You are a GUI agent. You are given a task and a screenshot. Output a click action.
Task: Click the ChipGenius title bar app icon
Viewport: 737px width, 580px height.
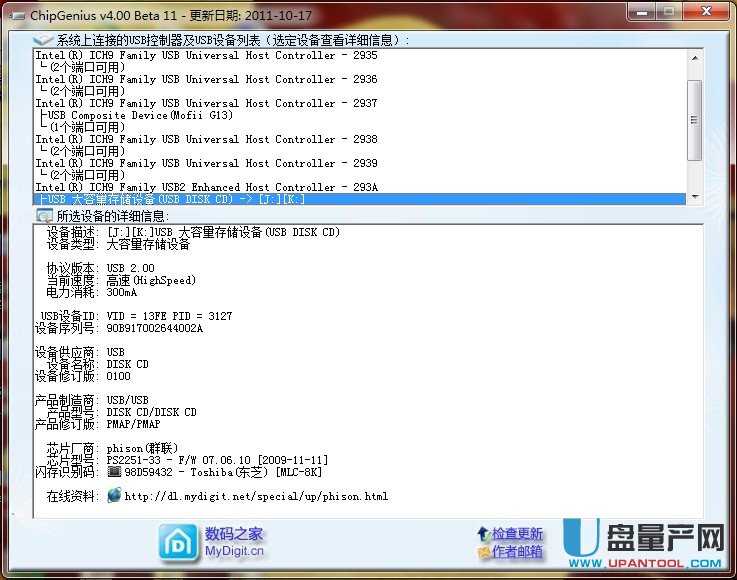click(x=16, y=16)
